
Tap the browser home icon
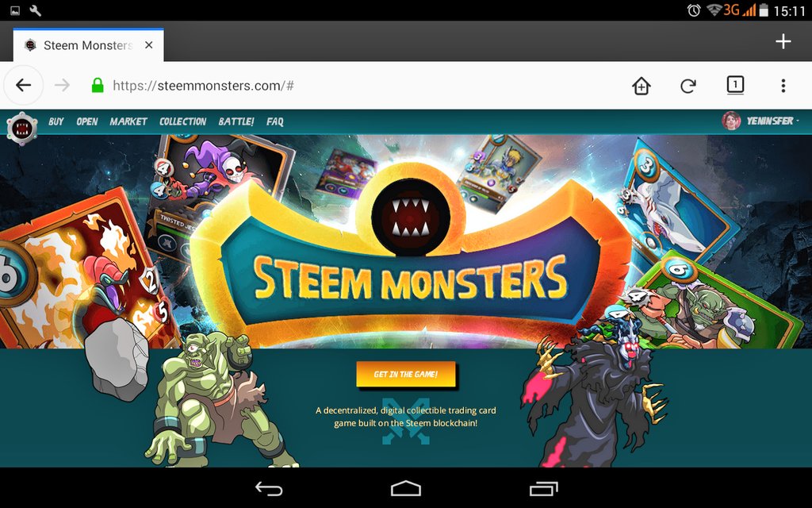pyautogui.click(x=641, y=85)
